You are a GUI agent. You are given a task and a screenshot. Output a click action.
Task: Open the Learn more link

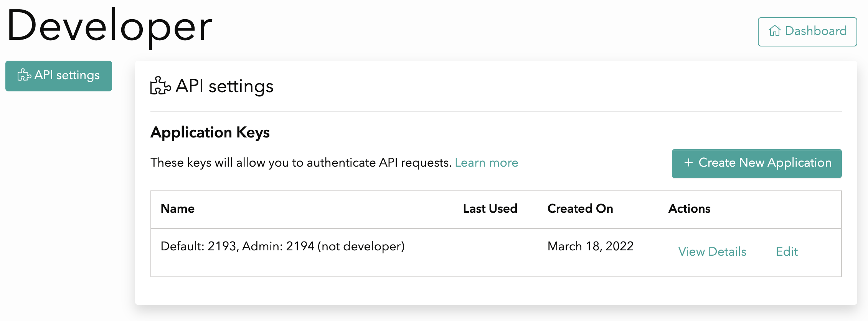(x=486, y=163)
